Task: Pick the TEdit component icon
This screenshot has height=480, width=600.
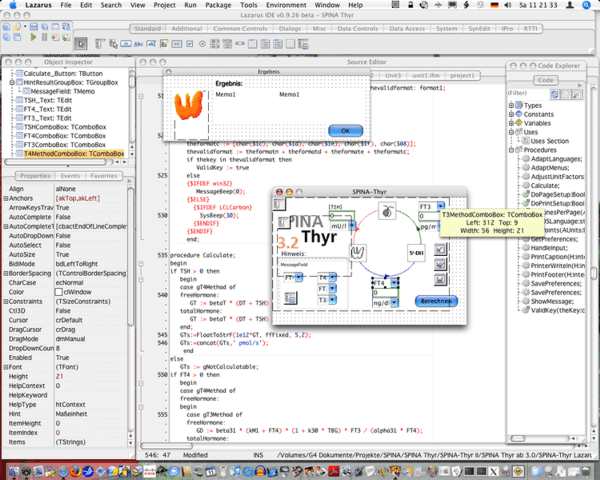Action: (x=151, y=44)
